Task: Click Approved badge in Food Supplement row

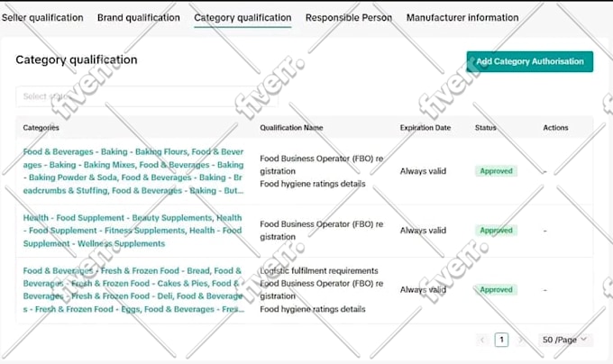Action: pos(496,231)
